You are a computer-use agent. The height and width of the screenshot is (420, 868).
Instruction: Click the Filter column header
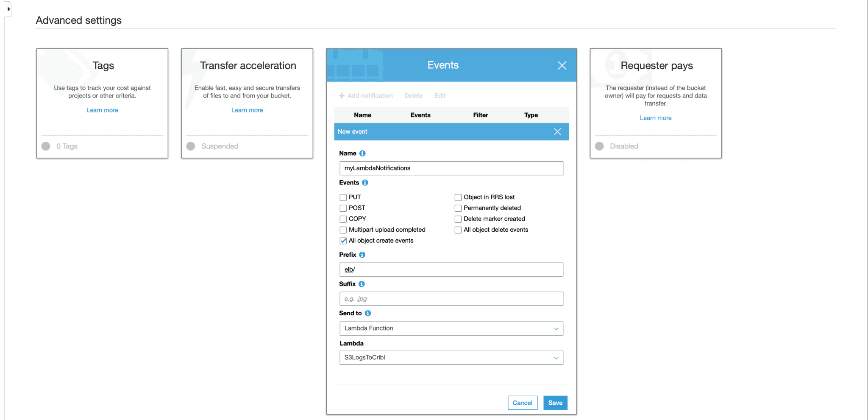(x=480, y=115)
